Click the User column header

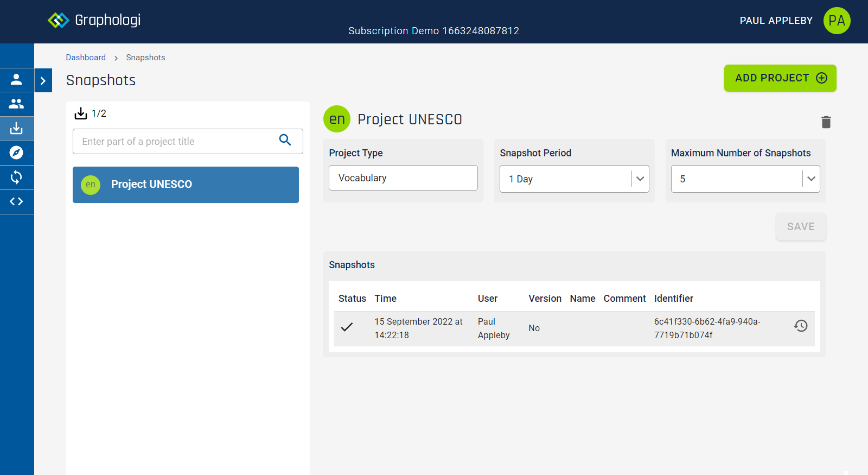(488, 299)
